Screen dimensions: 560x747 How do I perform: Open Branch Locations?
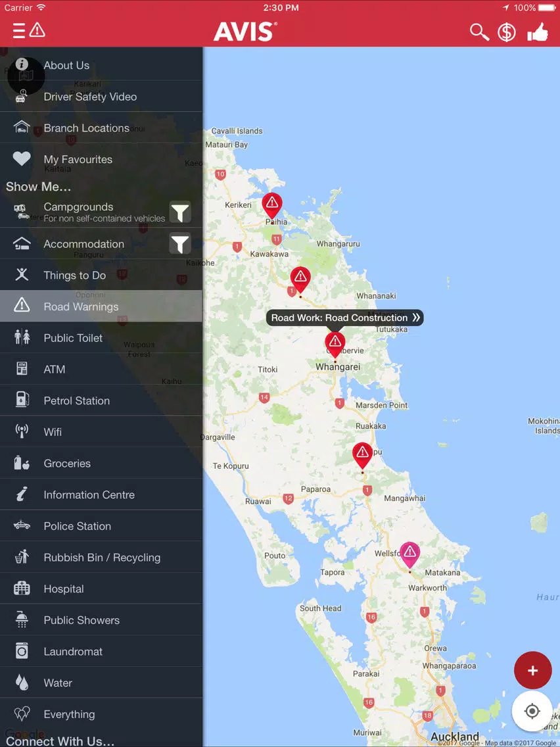click(x=101, y=128)
